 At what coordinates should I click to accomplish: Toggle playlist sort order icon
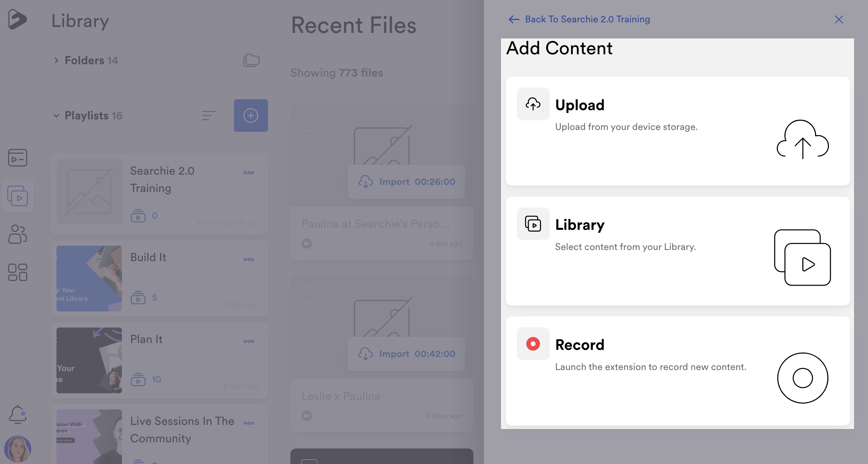coord(208,115)
